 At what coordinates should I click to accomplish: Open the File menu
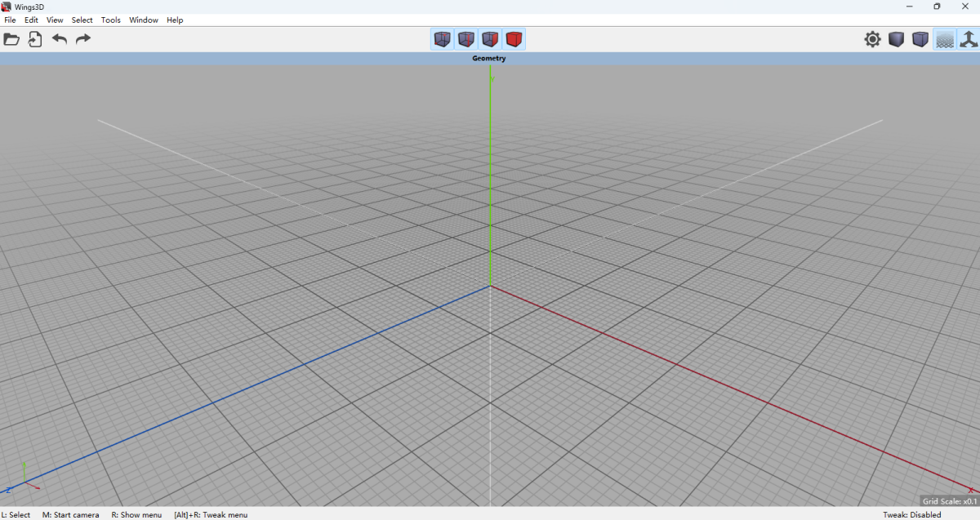click(10, 20)
